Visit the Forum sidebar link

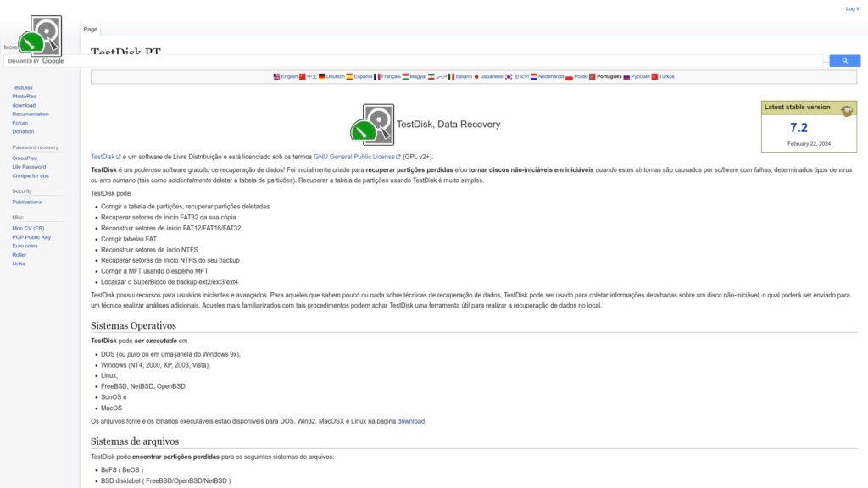tap(20, 123)
